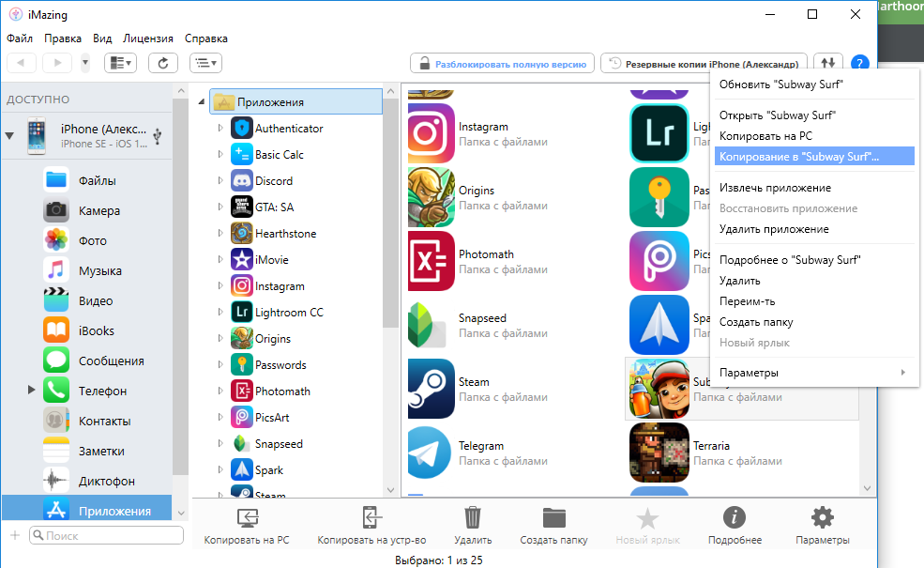Open the Файлы section in sidebar
Viewport: 924px width, 568px height.
click(x=86, y=180)
